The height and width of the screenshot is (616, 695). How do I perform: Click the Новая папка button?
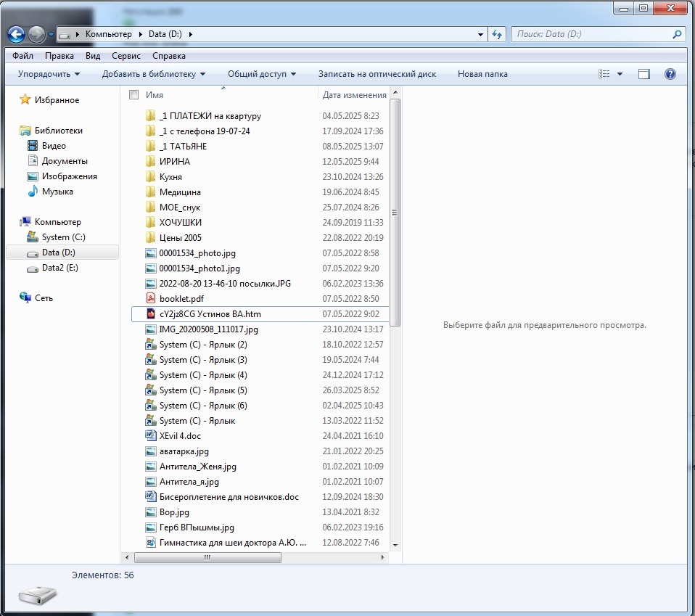[482, 74]
